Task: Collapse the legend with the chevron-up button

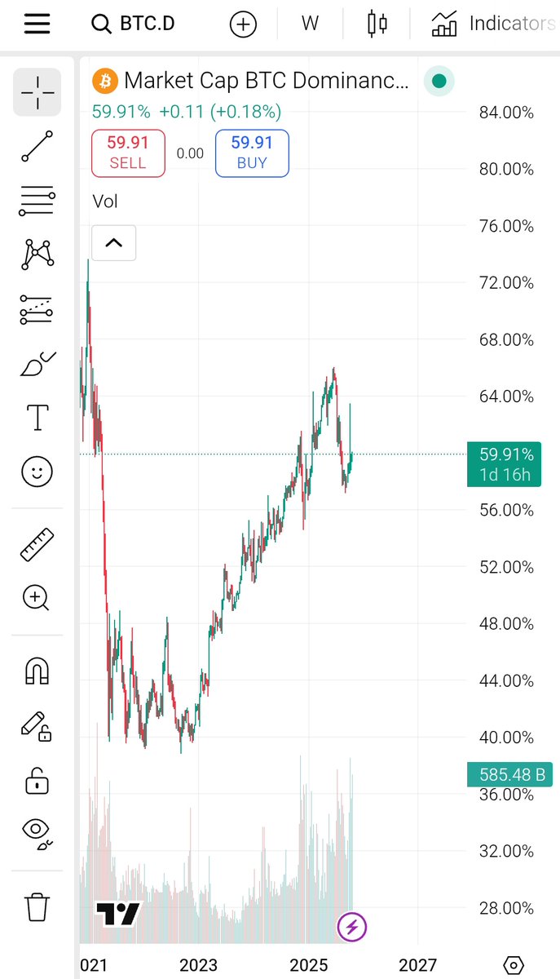Action: (x=113, y=242)
